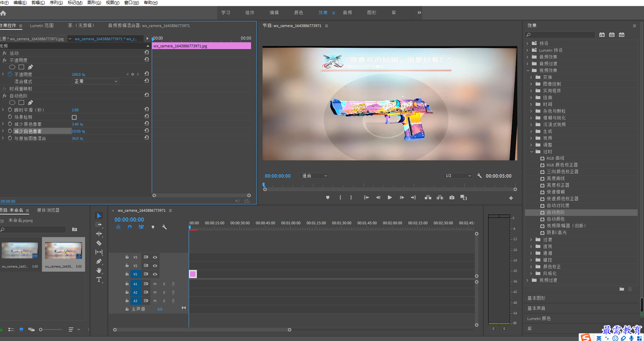Mute audio track A1
644x341 pixels.
pos(155,284)
